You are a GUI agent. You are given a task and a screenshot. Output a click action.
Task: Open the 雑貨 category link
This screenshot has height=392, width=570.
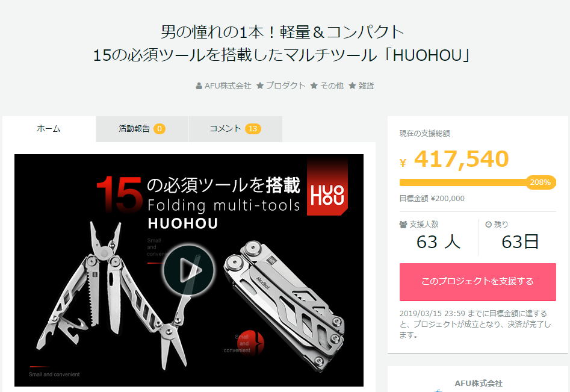366,86
